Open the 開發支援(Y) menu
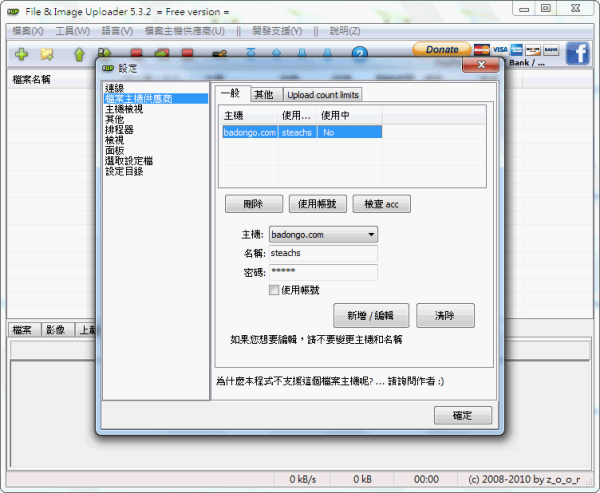The image size is (600, 493). click(277, 31)
